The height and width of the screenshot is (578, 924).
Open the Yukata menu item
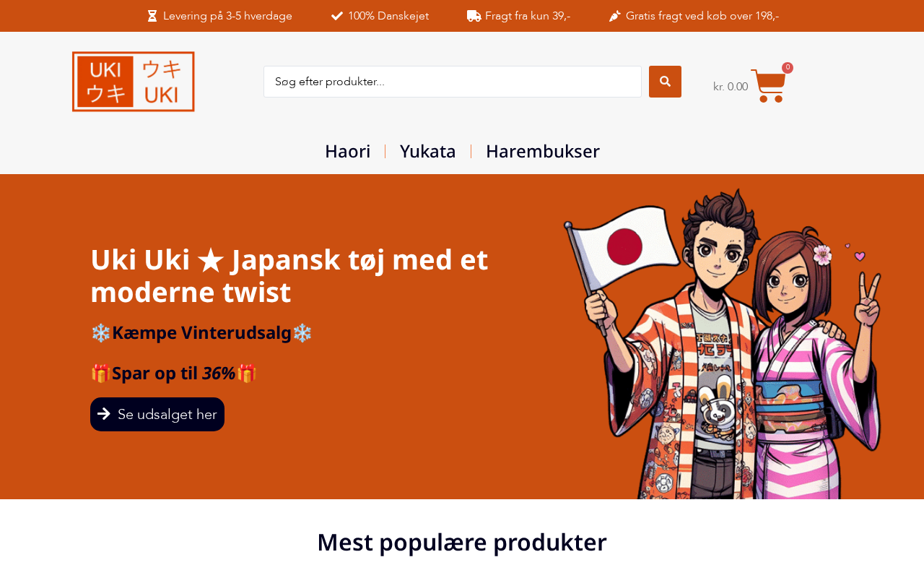pyautogui.click(x=428, y=151)
